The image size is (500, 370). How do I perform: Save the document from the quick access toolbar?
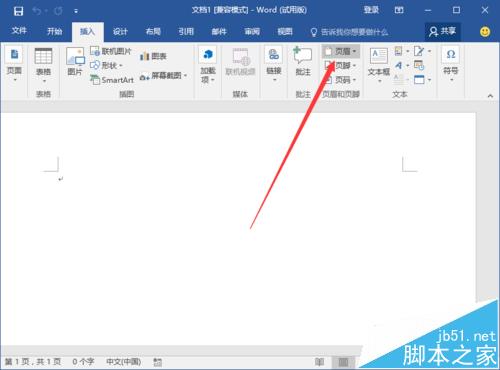(x=18, y=11)
